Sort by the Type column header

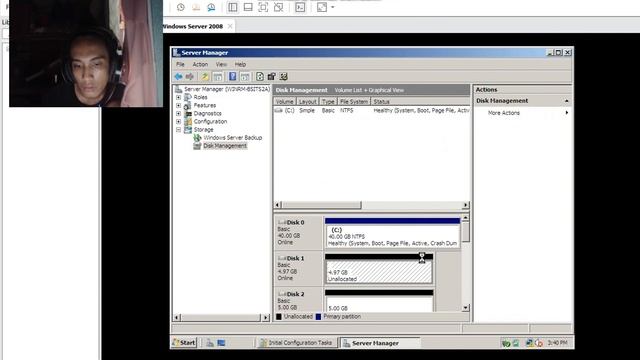(328, 102)
